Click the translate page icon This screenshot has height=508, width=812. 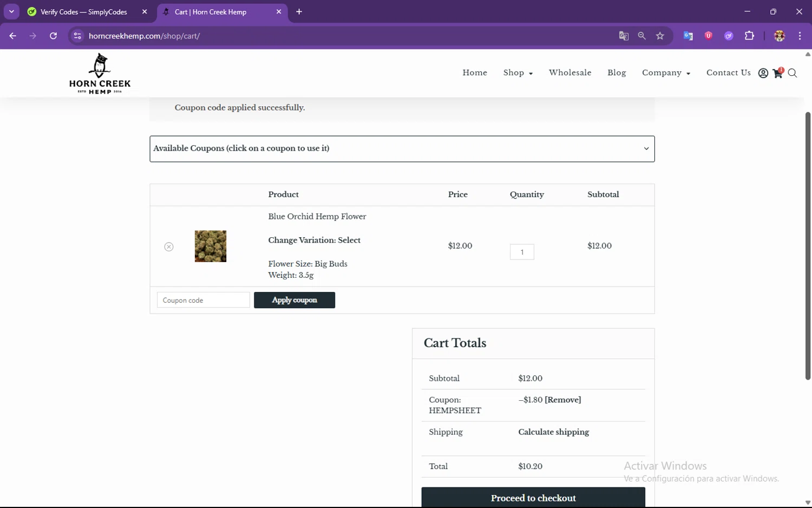[624, 36]
